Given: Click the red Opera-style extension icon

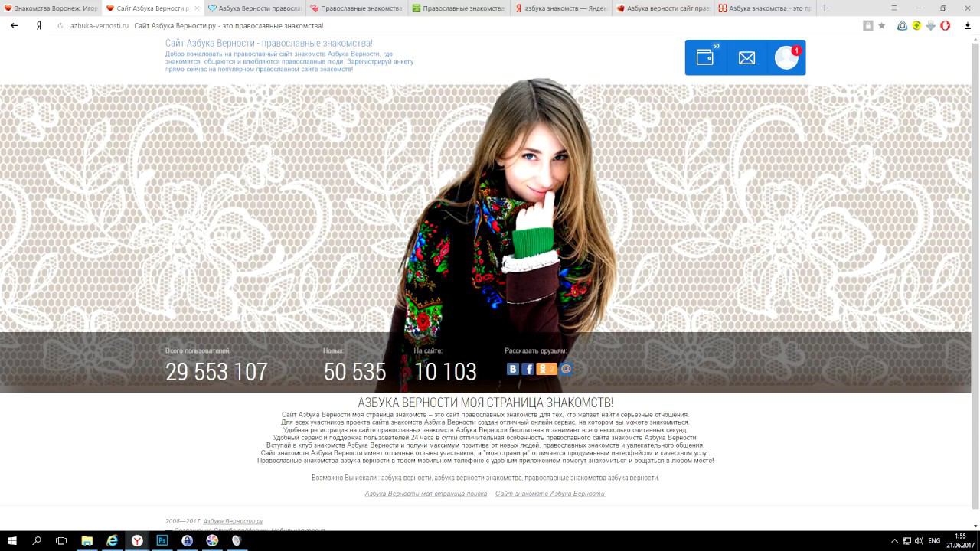Looking at the screenshot, I should [x=945, y=25].
